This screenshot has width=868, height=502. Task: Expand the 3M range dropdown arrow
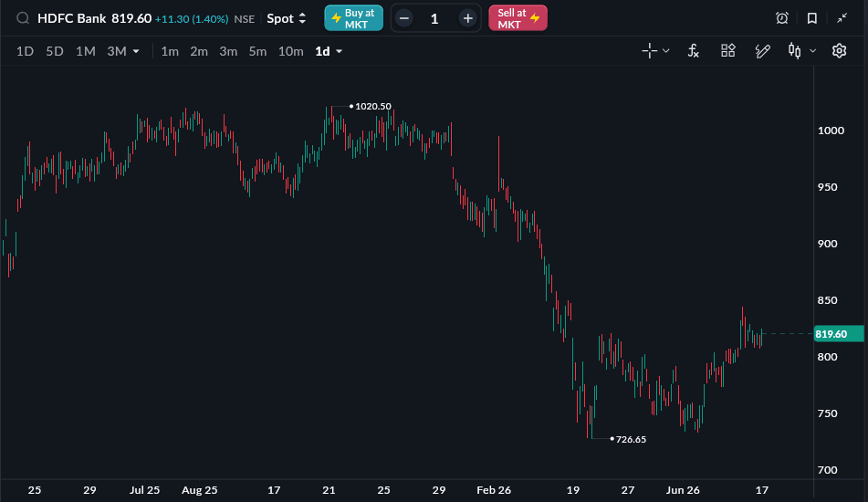click(x=136, y=51)
